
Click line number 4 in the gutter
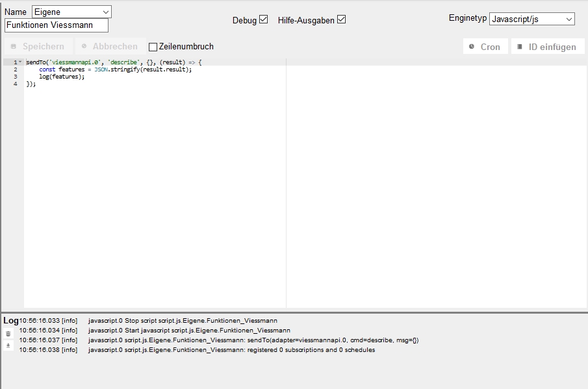coord(16,84)
